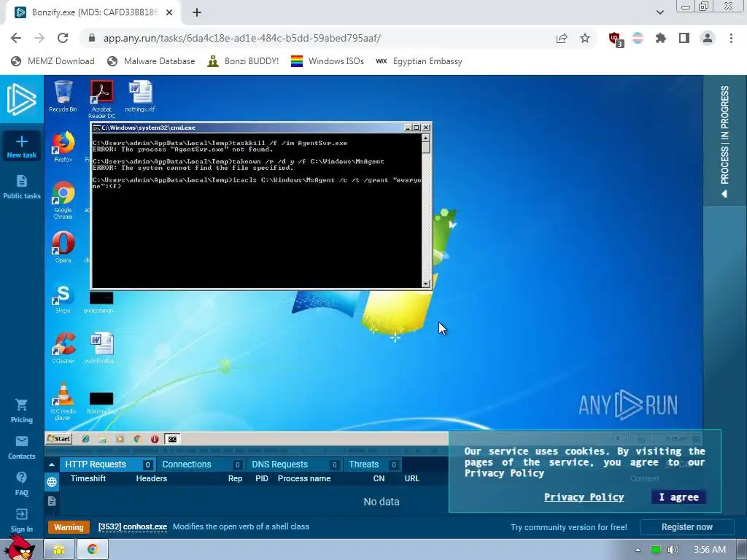Viewport: 747px width, 560px height.
Task: Select the Recycle Bin desktop icon
Action: click(x=63, y=97)
